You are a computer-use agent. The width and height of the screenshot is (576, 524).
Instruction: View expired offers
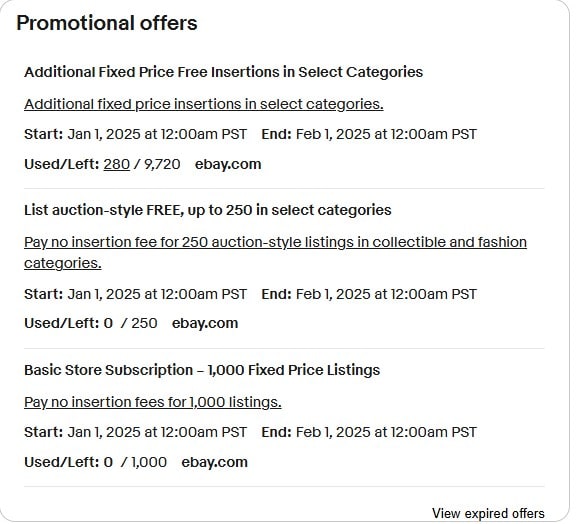click(488, 513)
